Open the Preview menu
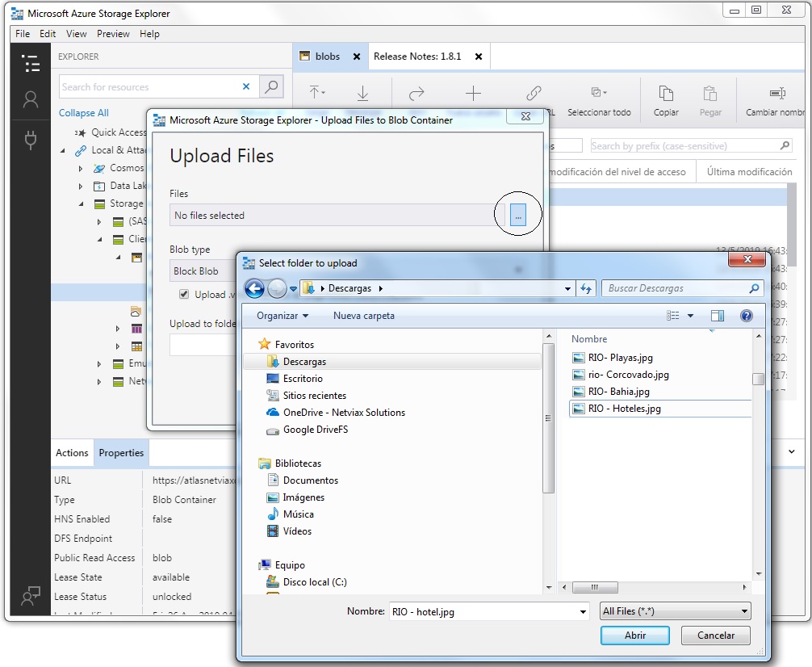 click(113, 34)
